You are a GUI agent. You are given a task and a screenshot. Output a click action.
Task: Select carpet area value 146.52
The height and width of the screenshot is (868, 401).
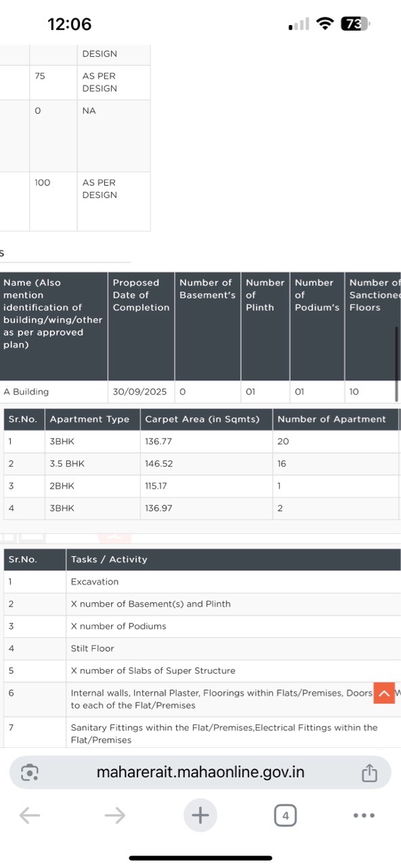(159, 464)
